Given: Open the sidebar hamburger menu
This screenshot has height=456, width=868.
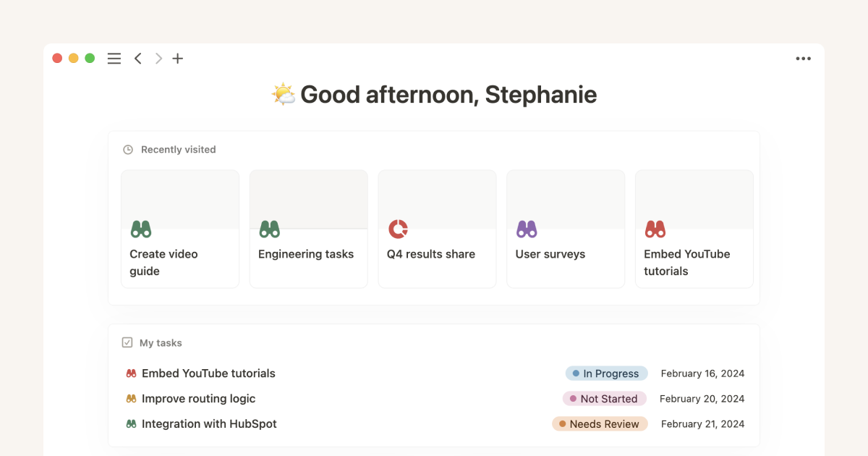Looking at the screenshot, I should pyautogui.click(x=114, y=59).
